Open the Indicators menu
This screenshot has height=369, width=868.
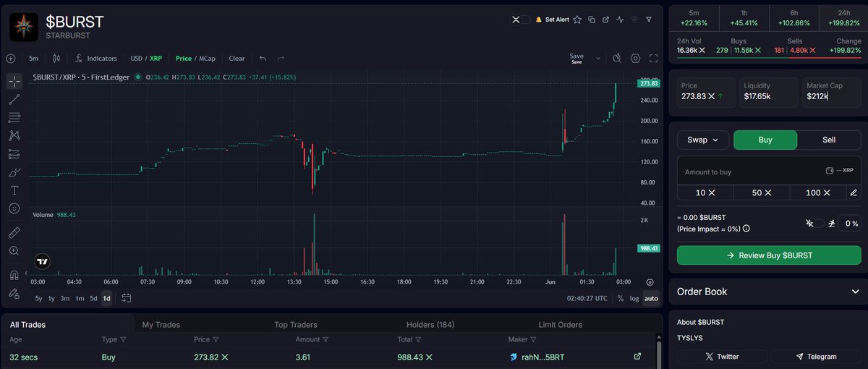pos(95,59)
